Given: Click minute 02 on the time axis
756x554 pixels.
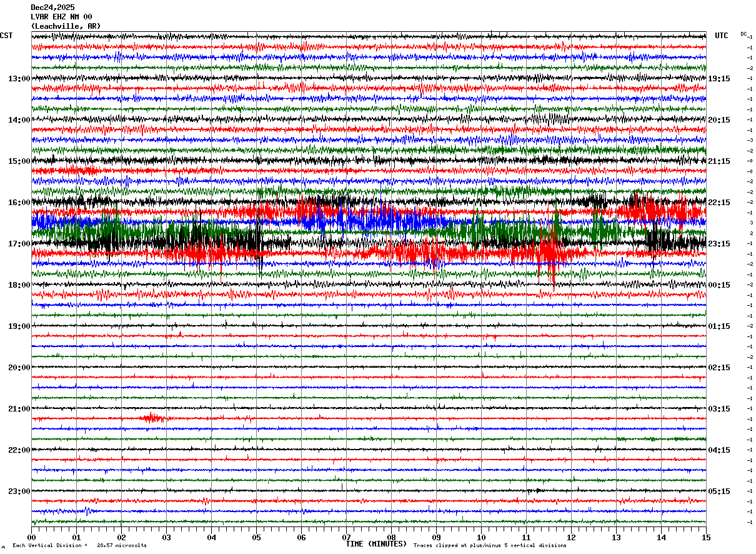Looking at the screenshot, I should click(121, 537).
